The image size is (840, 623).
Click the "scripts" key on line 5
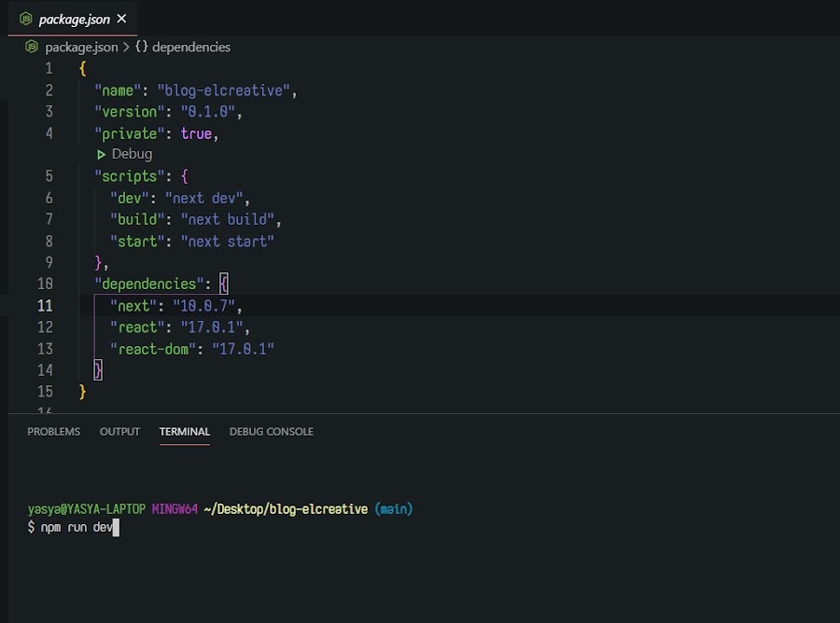[129, 176]
